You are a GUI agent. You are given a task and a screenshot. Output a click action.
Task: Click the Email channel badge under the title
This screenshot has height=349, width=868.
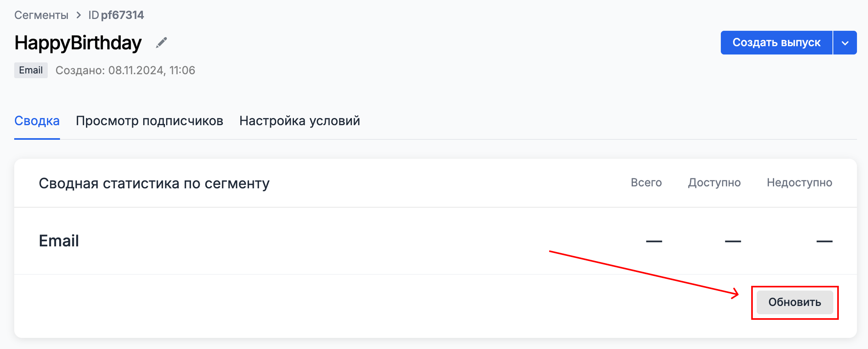pyautogui.click(x=31, y=70)
